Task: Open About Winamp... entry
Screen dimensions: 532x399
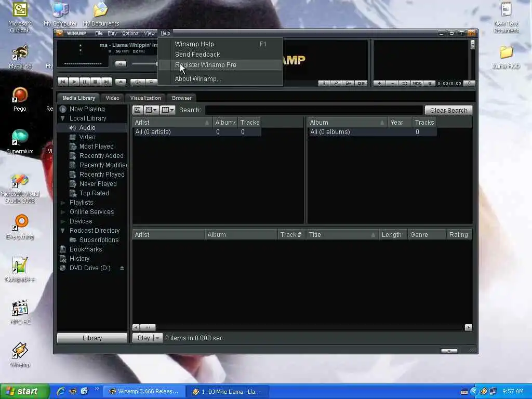Action: 220,79
